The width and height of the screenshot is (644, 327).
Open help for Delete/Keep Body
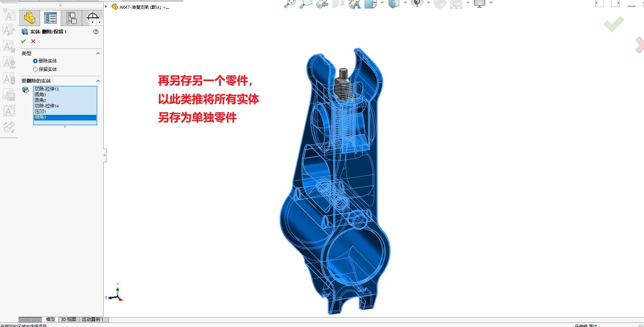[96, 32]
